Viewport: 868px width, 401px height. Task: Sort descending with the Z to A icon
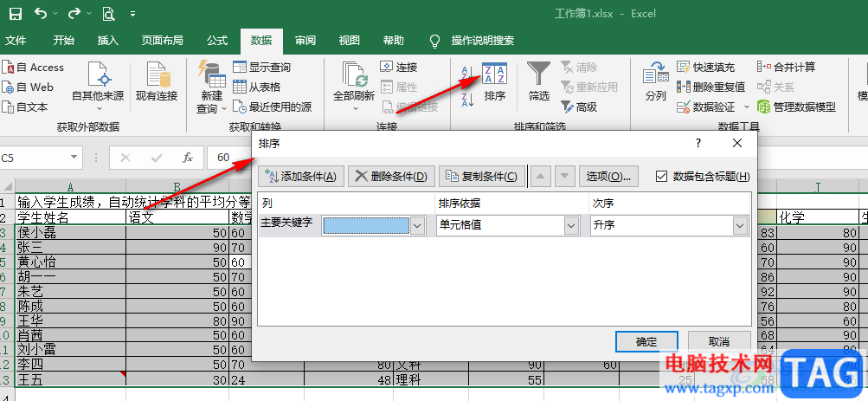(468, 100)
